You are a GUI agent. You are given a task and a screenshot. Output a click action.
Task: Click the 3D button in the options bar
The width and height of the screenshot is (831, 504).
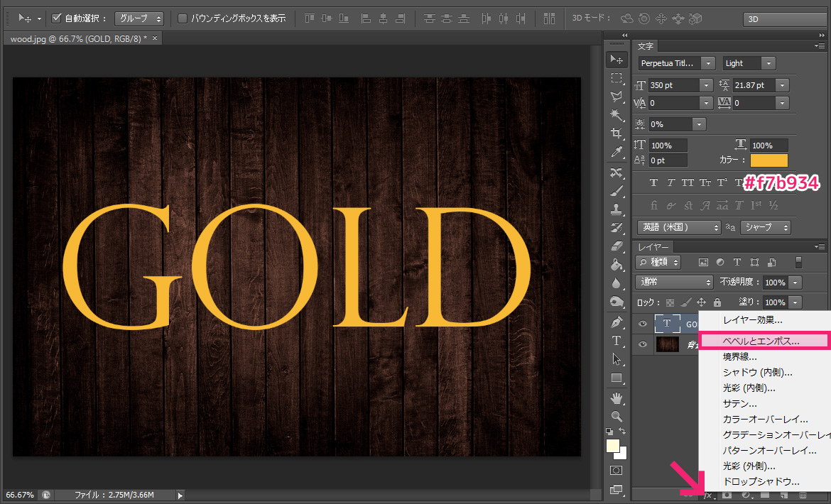pyautogui.click(x=784, y=18)
